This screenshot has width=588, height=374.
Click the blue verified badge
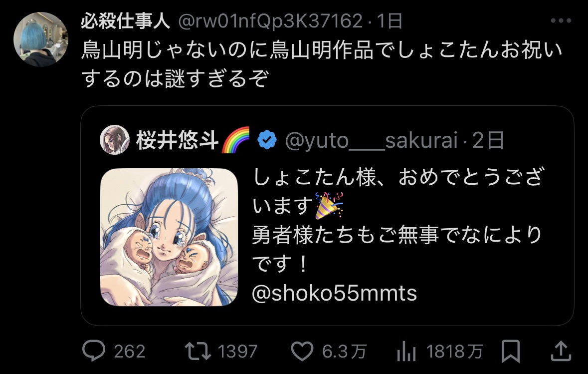tap(267, 140)
